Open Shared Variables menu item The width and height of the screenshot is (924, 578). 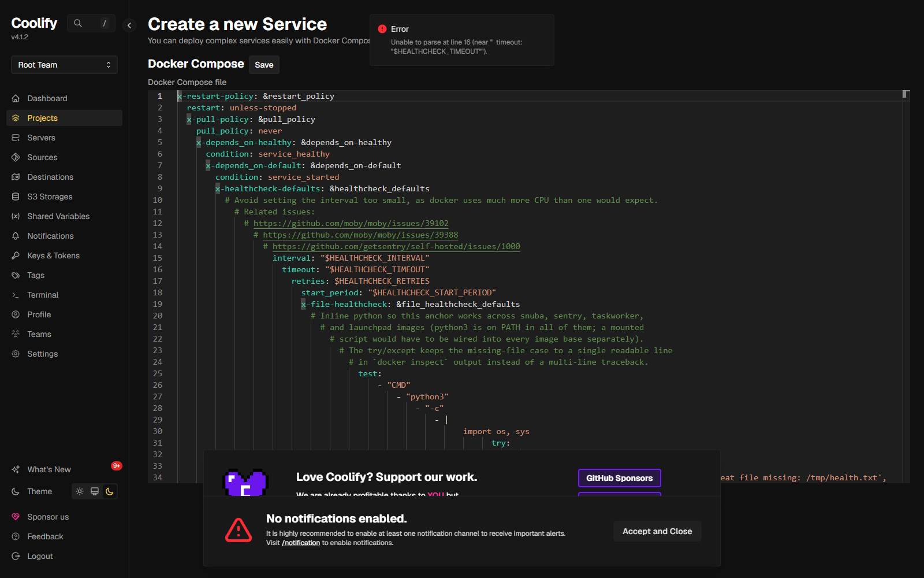click(64, 216)
